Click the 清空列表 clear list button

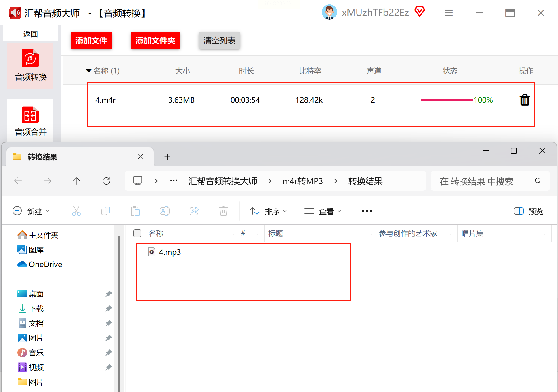[x=219, y=40]
